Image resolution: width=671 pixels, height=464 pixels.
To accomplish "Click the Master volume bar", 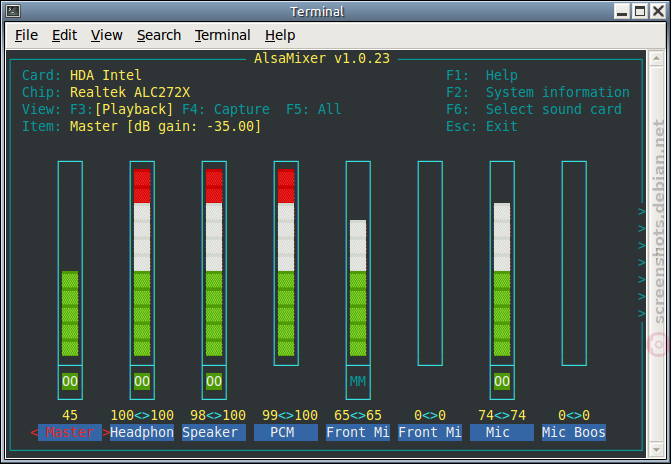I will (70, 263).
